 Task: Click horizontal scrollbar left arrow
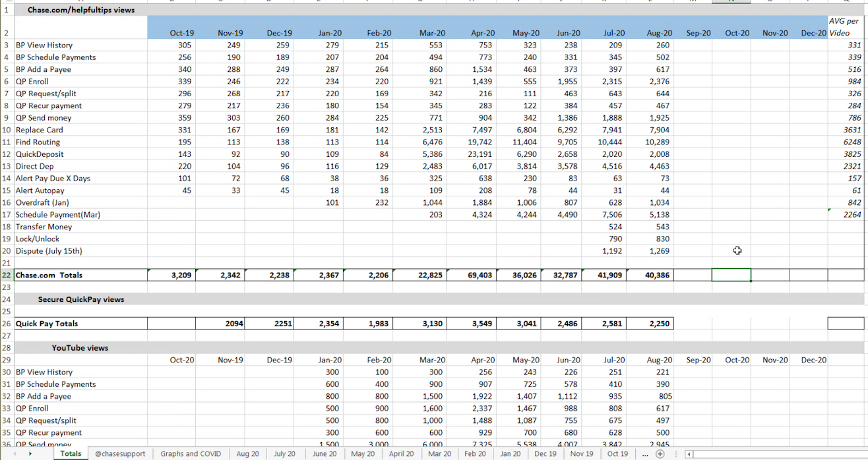pyautogui.click(x=689, y=453)
